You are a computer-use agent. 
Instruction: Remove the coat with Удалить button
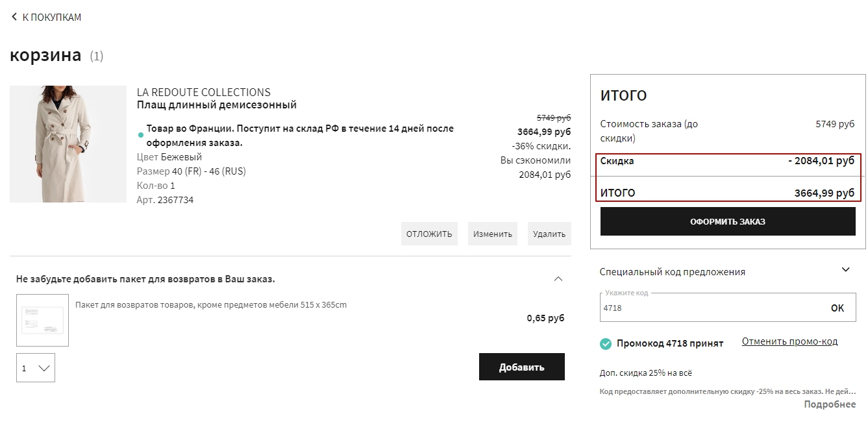pyautogui.click(x=549, y=234)
